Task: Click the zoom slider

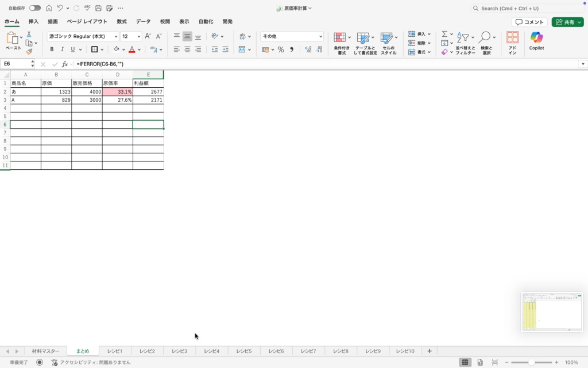Action: (x=531, y=362)
